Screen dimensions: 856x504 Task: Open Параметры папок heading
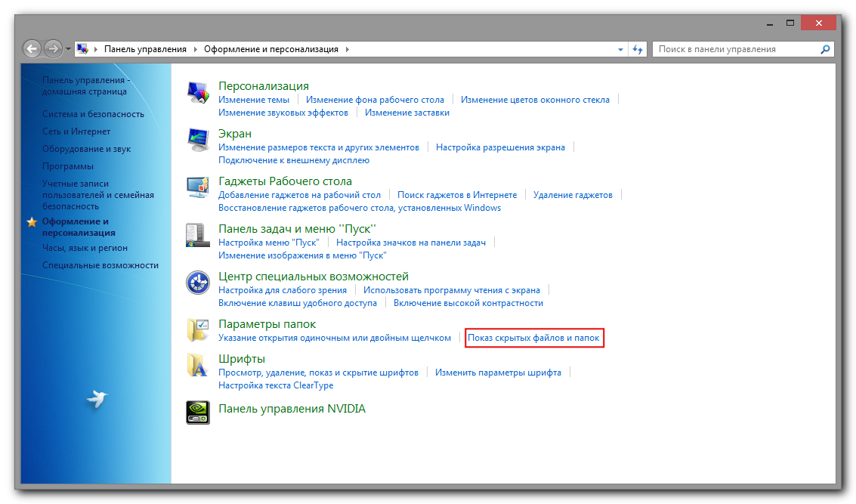267,324
